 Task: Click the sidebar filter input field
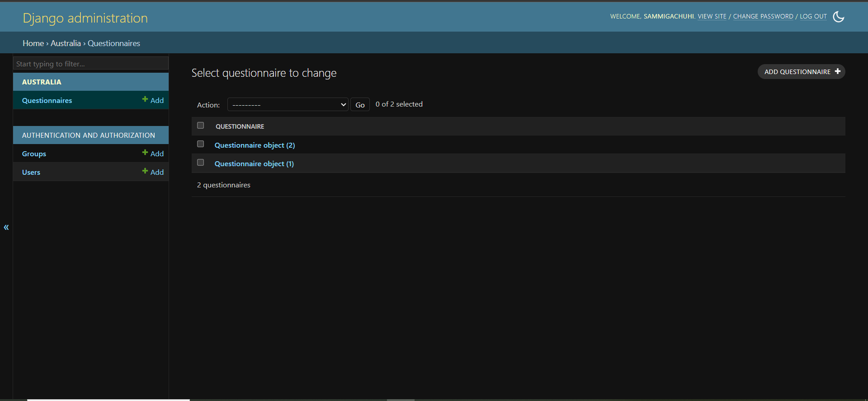(x=91, y=64)
